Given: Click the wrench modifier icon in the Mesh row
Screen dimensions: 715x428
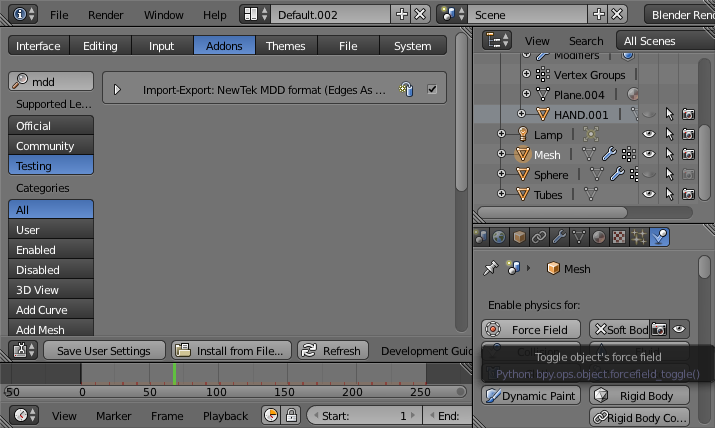Looking at the screenshot, I should (x=609, y=155).
